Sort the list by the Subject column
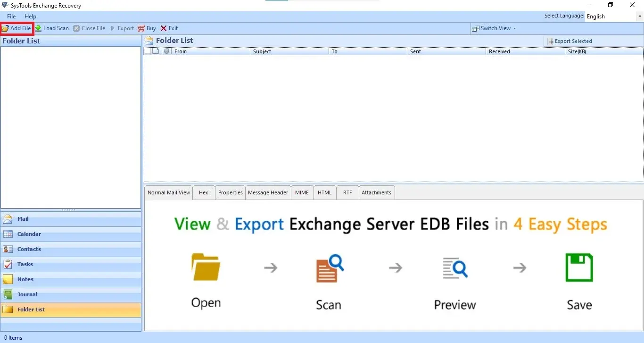644x343 pixels. (289, 51)
